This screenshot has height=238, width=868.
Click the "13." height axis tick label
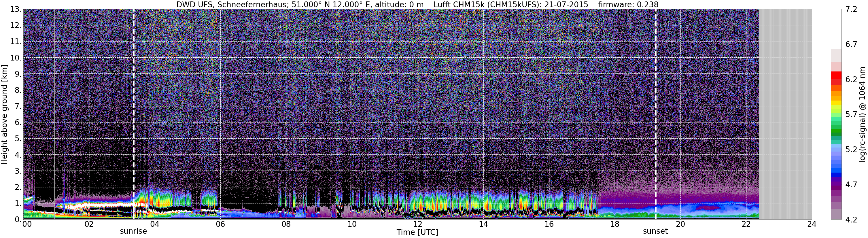16,10
